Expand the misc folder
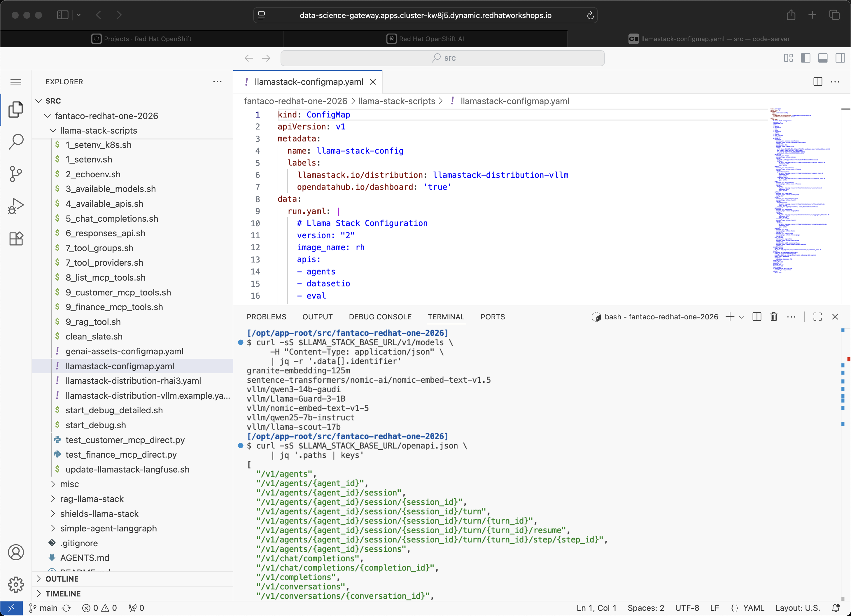Screen dimensions: 851x616 [x=69, y=484]
